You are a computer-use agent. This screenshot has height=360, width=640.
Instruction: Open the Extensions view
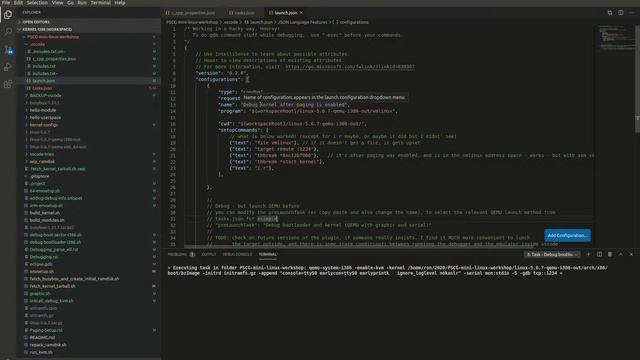click(x=8, y=84)
